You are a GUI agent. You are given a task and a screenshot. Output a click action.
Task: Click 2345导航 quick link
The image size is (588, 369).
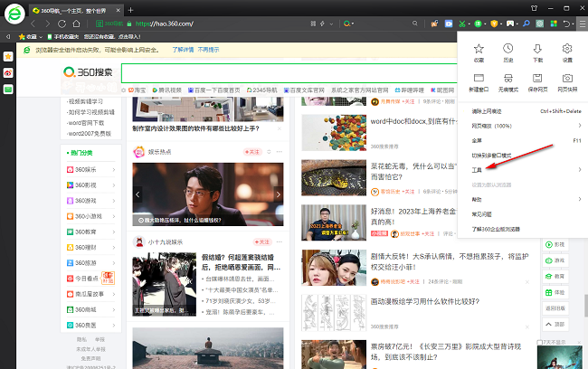pos(261,90)
